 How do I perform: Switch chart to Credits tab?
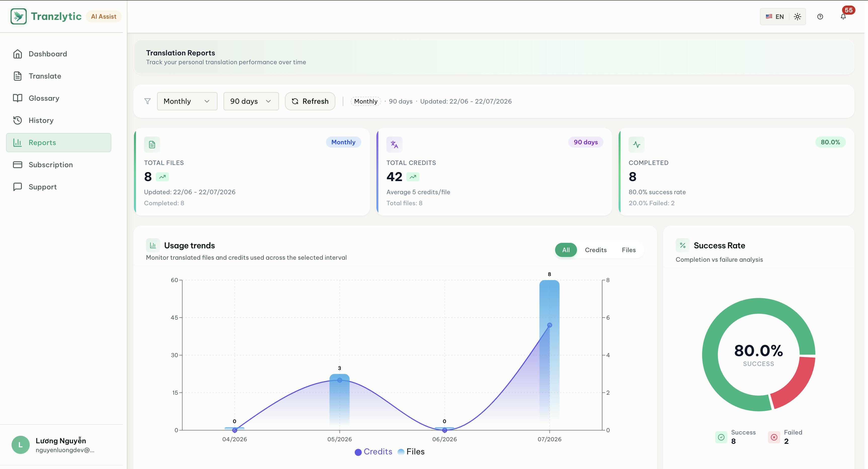(x=596, y=250)
